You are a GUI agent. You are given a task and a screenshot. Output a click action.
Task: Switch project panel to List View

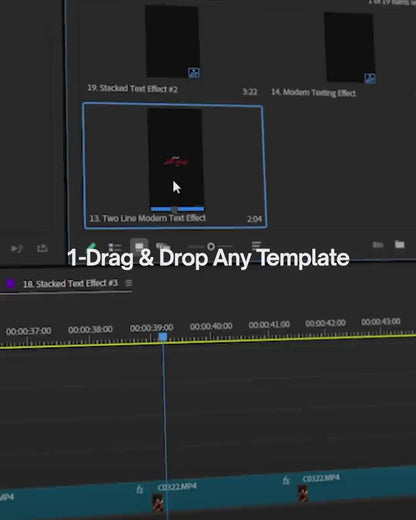pyautogui.click(x=115, y=247)
